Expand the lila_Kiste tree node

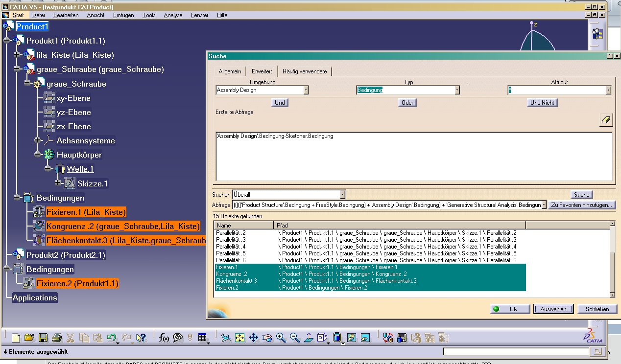coord(17,55)
